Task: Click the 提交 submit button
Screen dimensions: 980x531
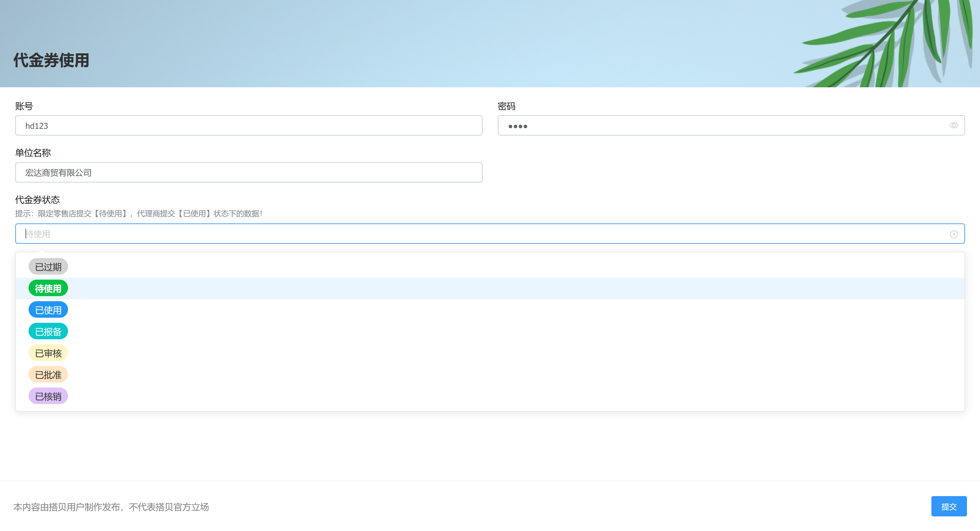Action: tap(949, 506)
